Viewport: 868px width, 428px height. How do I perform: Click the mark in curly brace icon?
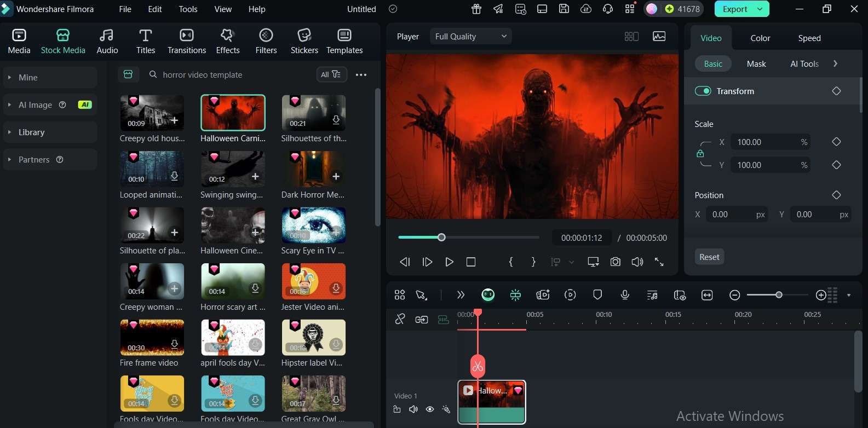click(x=511, y=262)
